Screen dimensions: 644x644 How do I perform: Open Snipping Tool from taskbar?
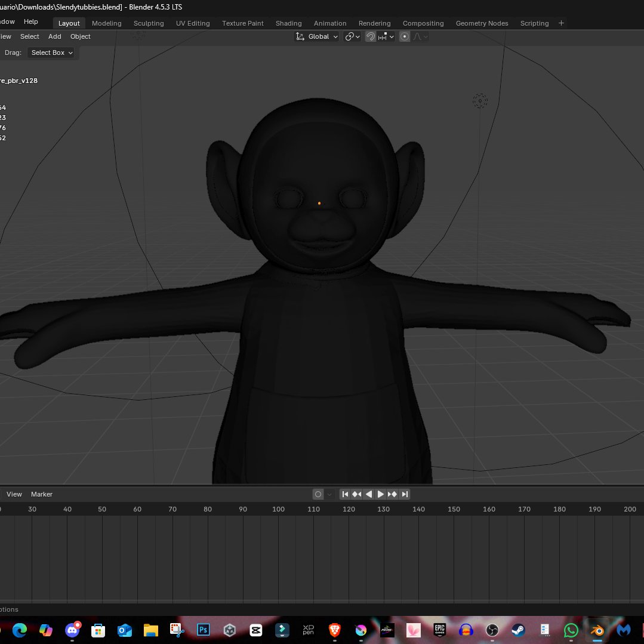click(x=177, y=630)
